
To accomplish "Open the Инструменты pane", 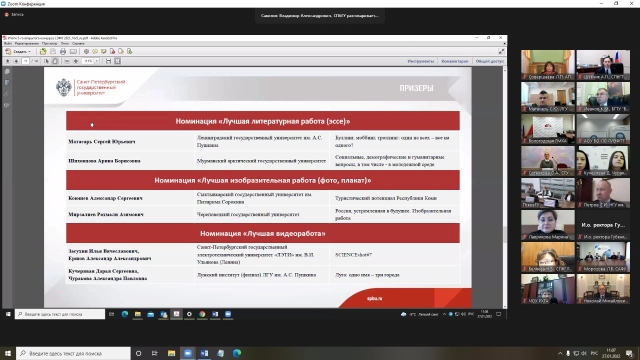I will click(420, 61).
